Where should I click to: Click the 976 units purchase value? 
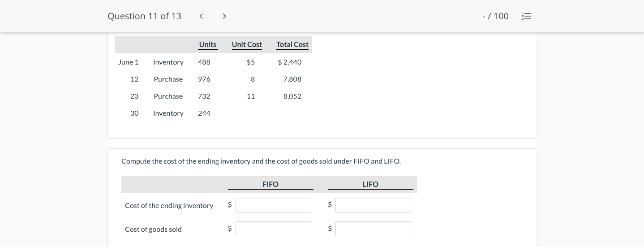point(204,79)
